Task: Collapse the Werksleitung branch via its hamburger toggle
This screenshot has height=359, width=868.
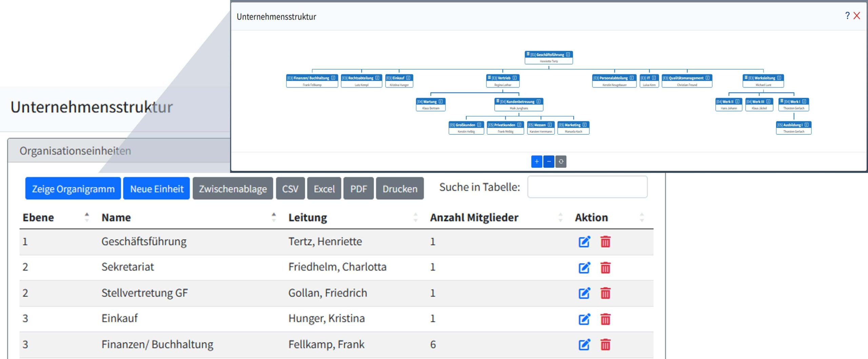Action: click(746, 78)
